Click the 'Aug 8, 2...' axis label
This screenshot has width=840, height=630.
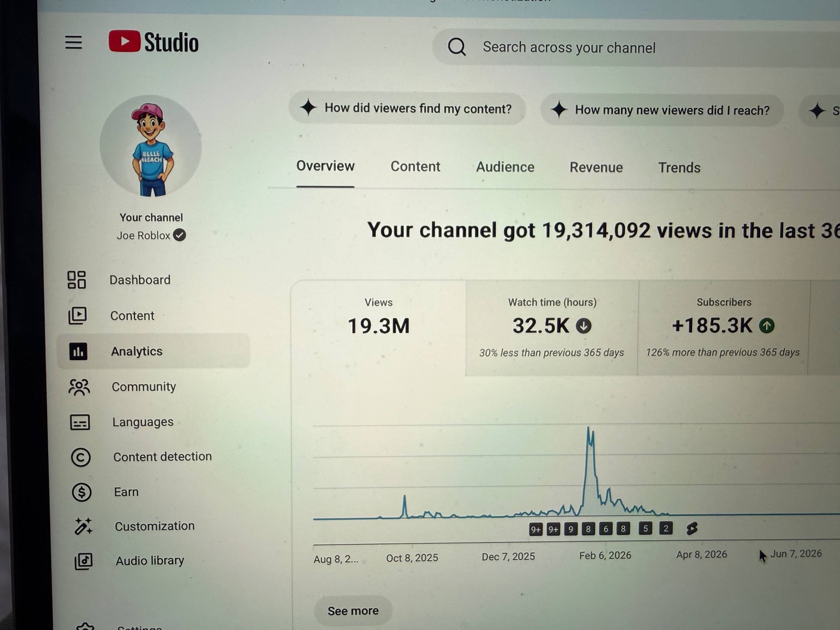point(336,559)
